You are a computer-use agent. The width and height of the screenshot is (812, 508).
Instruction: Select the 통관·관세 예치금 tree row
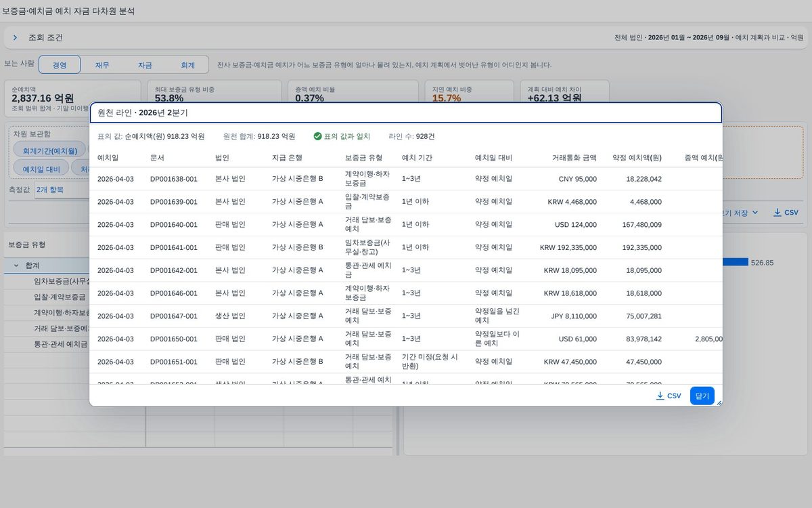(61, 344)
